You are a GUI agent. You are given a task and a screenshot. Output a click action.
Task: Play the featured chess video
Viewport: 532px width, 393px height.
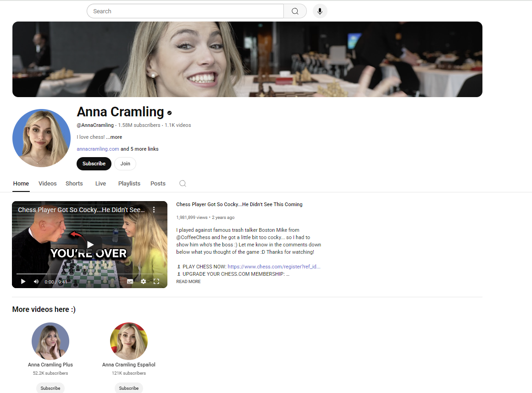click(x=89, y=244)
